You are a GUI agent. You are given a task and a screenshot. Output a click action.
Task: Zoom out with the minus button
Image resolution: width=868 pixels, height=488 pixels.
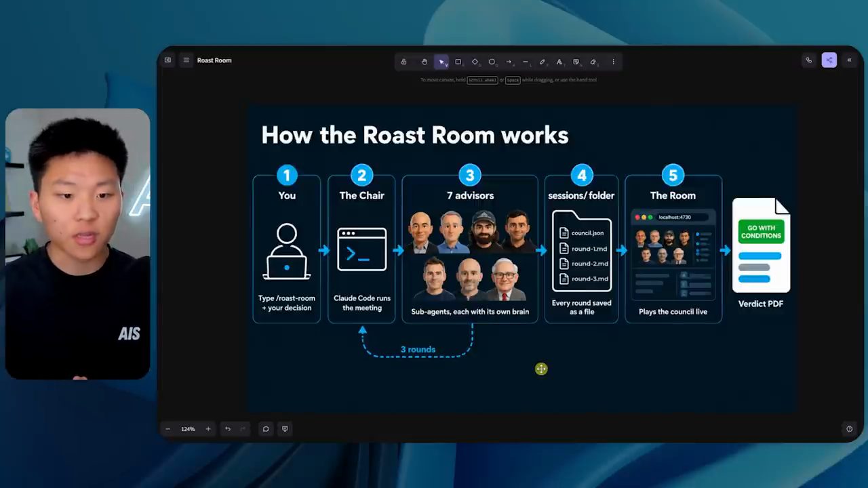point(168,429)
